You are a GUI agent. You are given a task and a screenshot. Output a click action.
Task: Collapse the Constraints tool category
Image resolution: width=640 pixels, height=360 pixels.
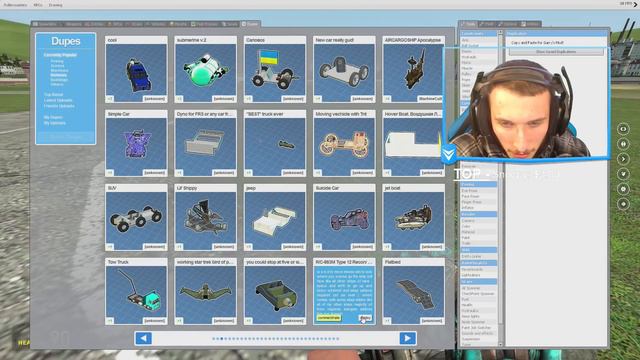point(479,33)
